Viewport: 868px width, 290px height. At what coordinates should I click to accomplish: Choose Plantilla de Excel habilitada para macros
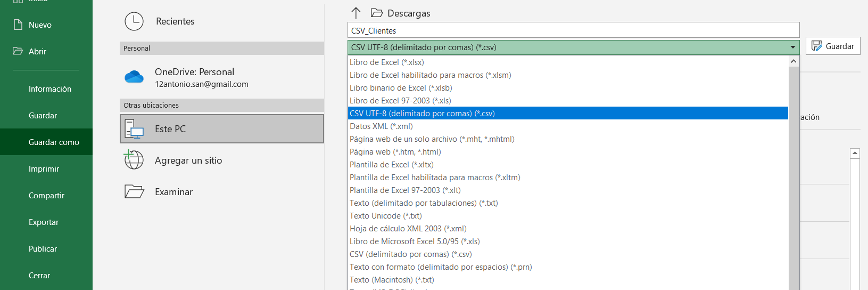click(568, 178)
